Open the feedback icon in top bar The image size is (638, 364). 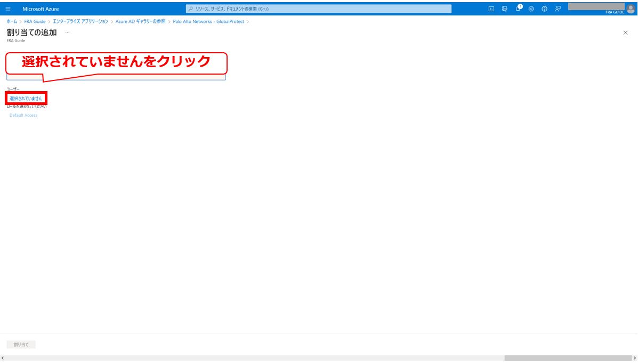tap(558, 9)
